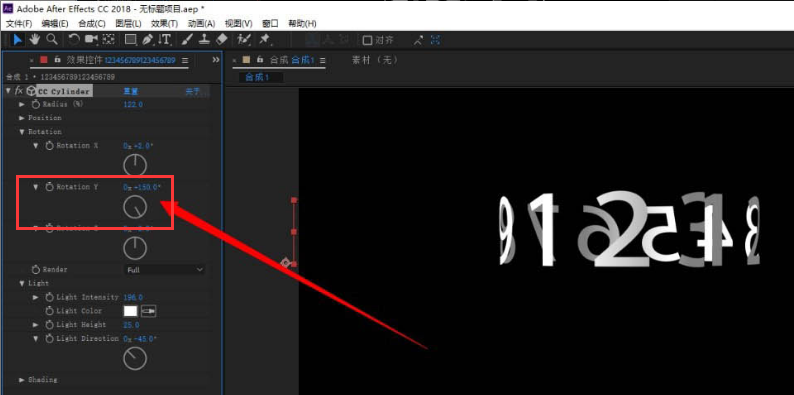This screenshot has width=794, height=395.
Task: Open the 合成(C) menu
Action: pos(92,24)
